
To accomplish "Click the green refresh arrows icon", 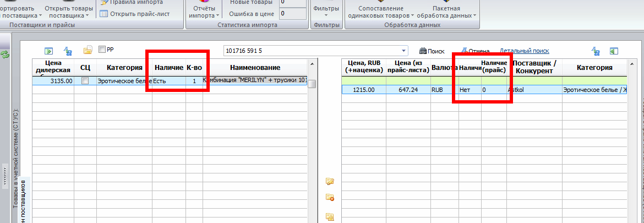I will (x=6, y=54).
